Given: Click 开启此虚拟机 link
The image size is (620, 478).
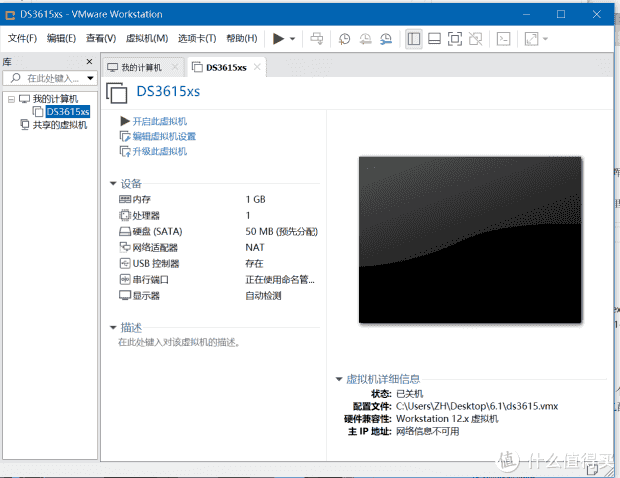Looking at the screenshot, I should click(x=159, y=121).
